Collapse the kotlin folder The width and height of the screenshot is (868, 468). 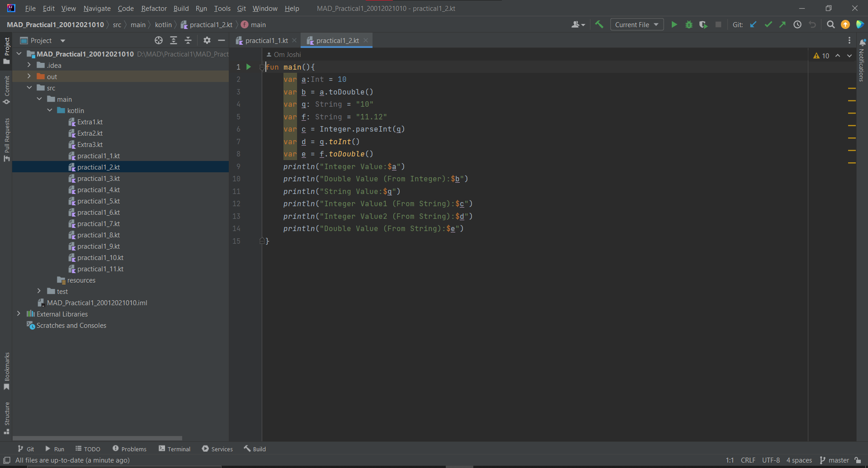pyautogui.click(x=50, y=110)
